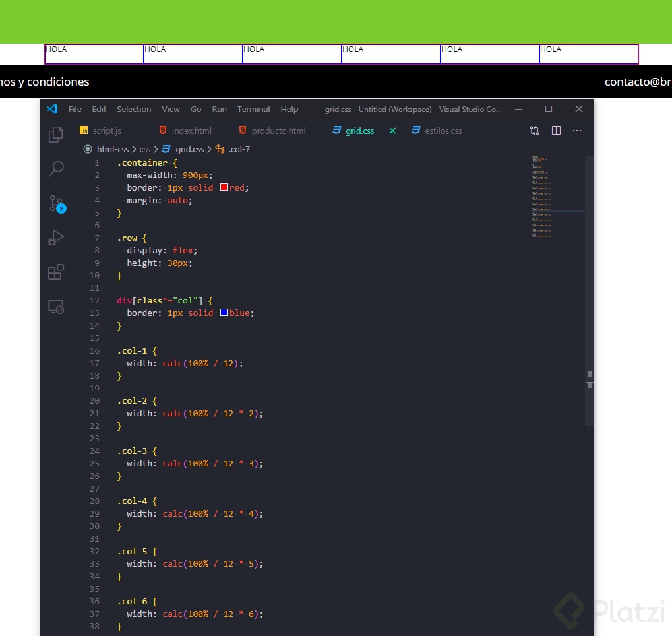Open the More Actions editor menu

(577, 131)
